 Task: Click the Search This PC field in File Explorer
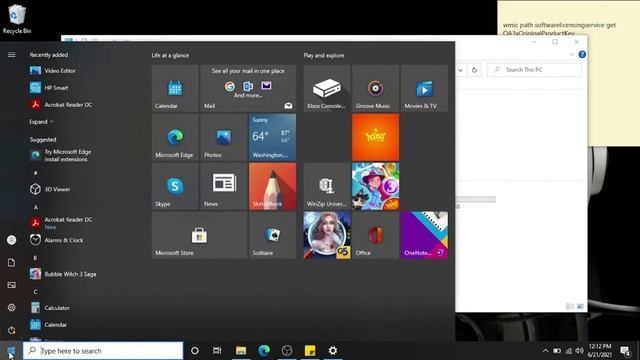coord(535,70)
